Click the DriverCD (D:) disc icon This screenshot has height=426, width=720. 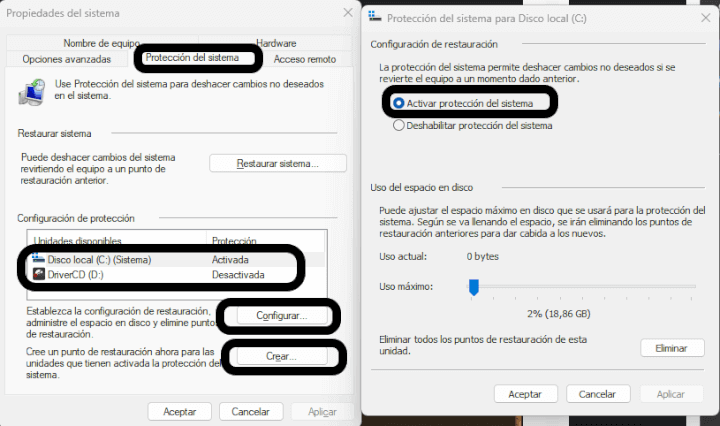click(39, 275)
